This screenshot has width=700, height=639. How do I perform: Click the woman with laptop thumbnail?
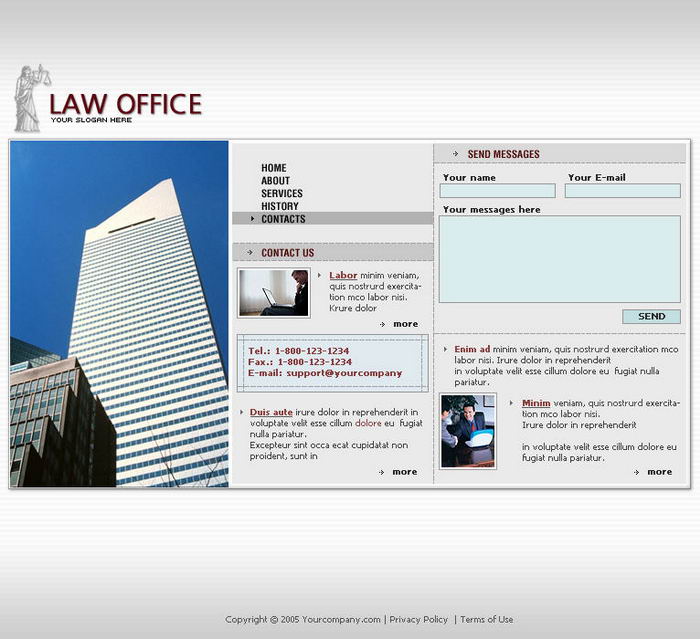tap(273, 293)
